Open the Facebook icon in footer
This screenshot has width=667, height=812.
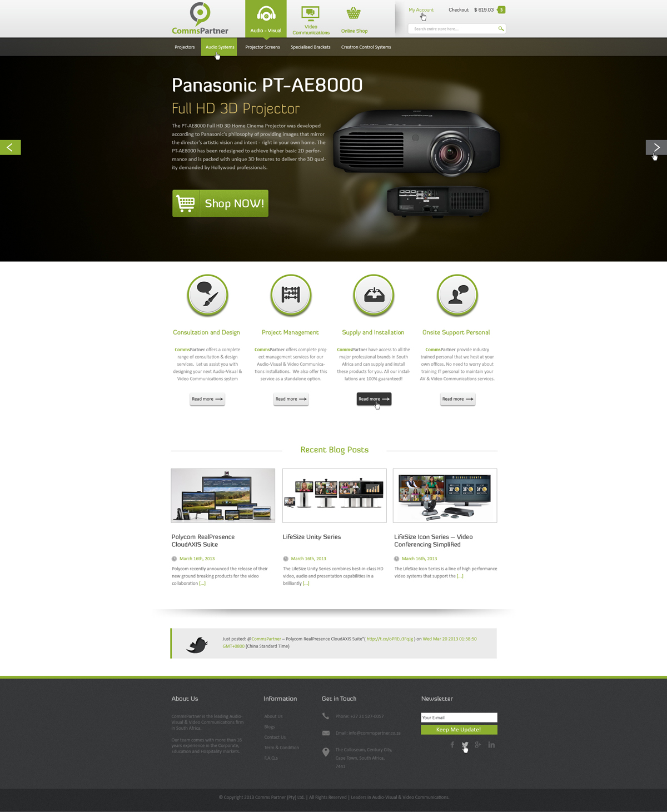[x=452, y=745]
